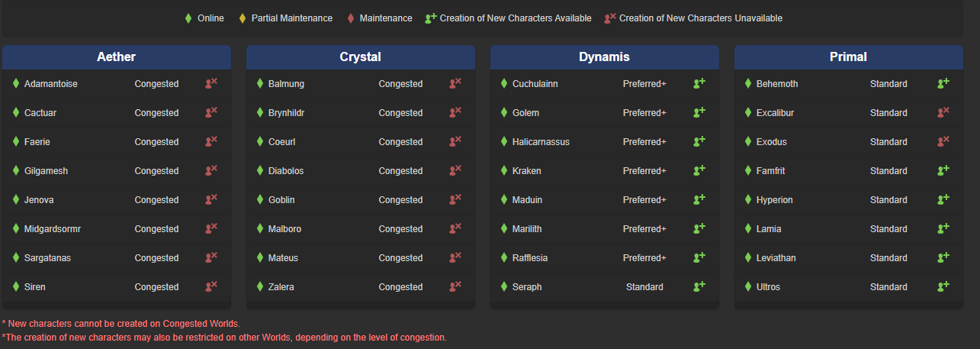
Task: Click the Gilgamesh world name
Action: [x=46, y=171]
